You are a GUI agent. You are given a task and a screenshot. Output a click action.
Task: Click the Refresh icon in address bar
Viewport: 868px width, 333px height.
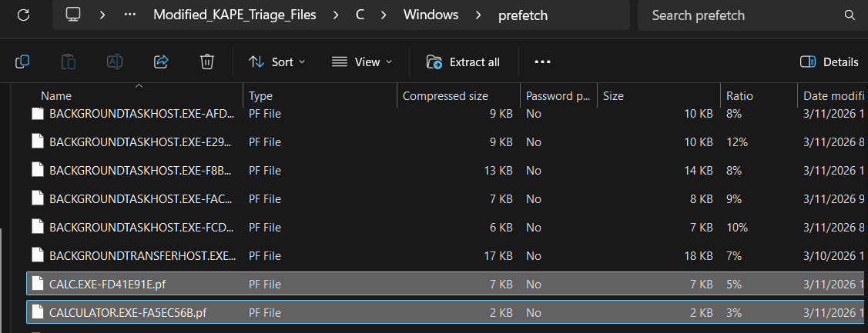coord(23,15)
